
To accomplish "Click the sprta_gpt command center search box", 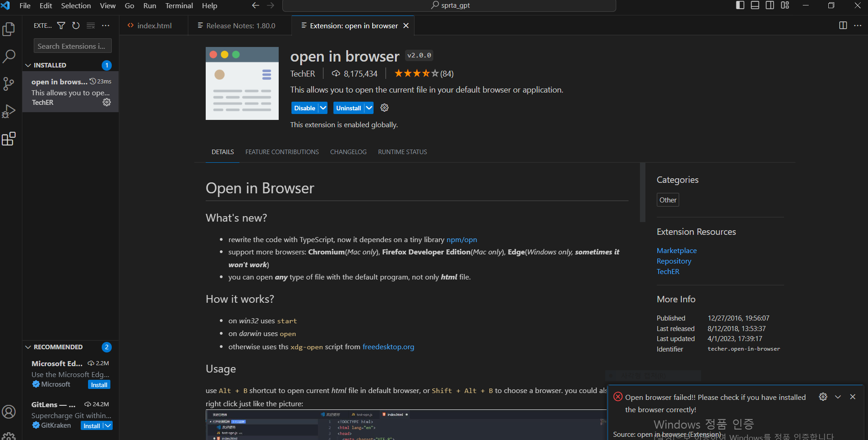I will (449, 5).
